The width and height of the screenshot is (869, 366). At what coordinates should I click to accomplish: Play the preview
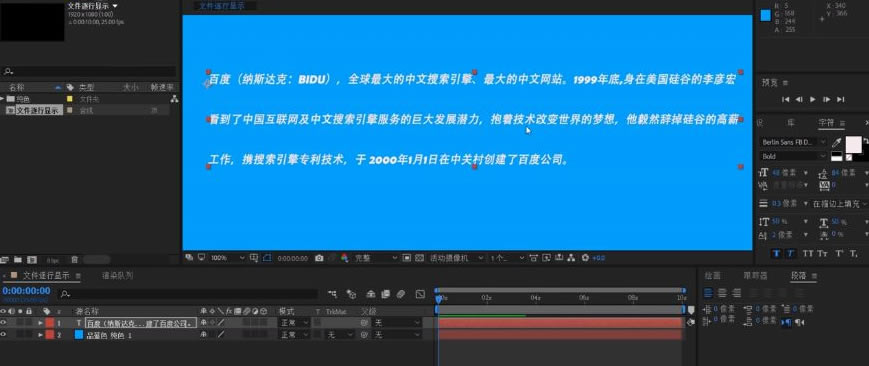(813, 99)
